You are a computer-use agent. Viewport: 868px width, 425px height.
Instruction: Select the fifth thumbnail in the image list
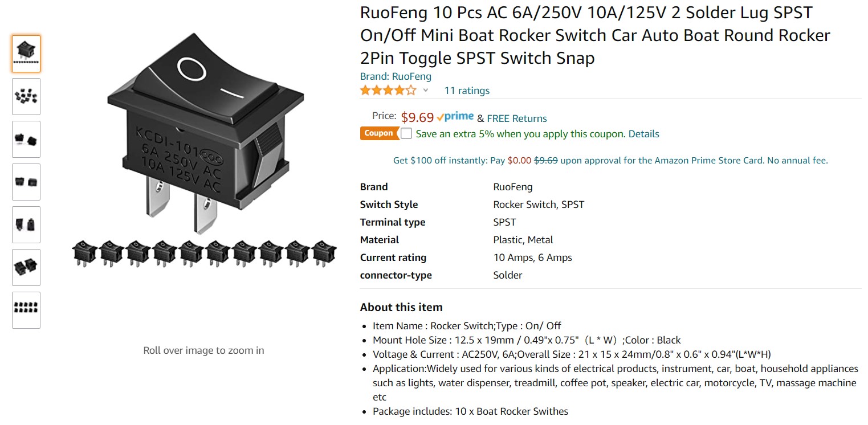pos(26,225)
